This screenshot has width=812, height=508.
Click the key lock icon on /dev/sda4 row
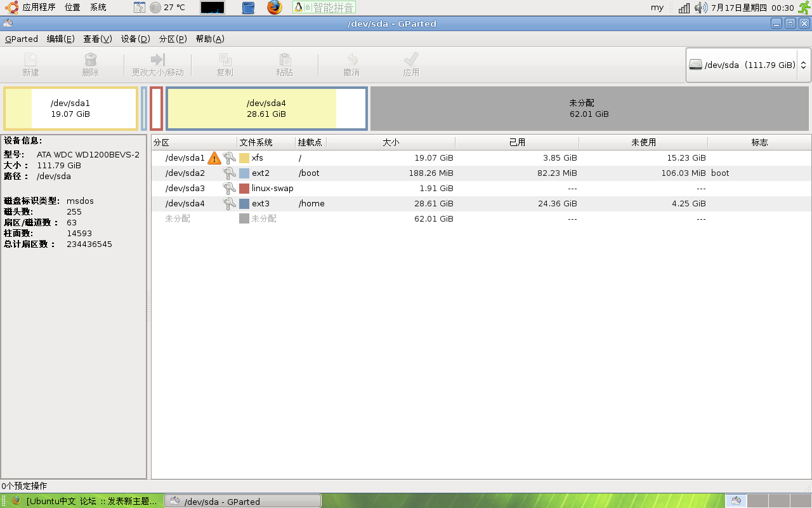coord(229,203)
